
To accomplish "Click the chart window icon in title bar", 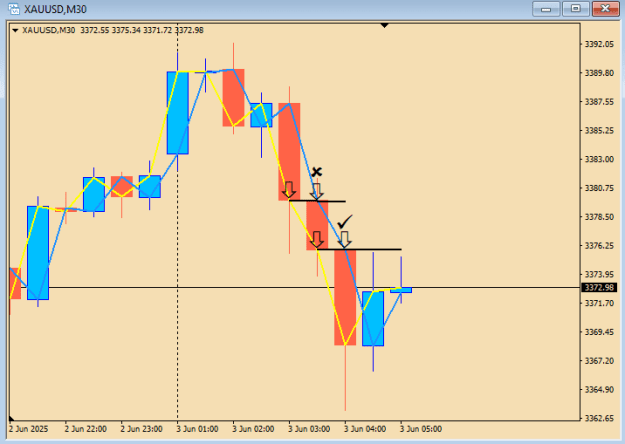I will tap(14, 9).
